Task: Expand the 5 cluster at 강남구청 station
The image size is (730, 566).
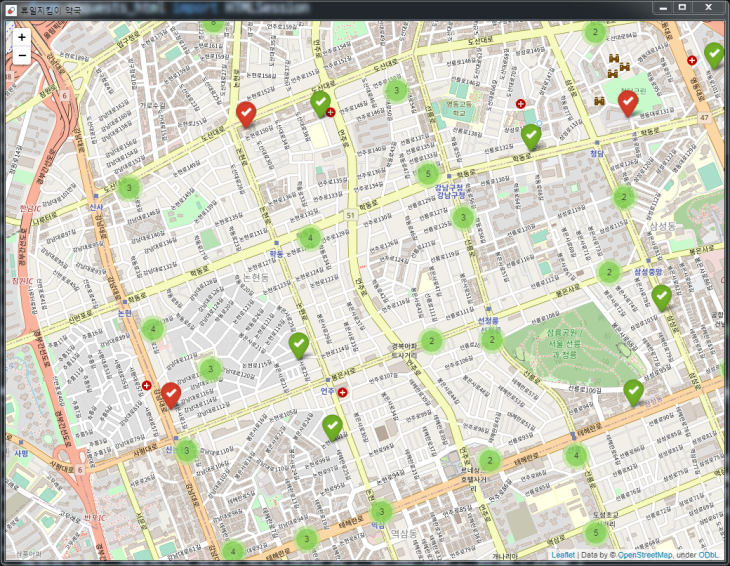Action: (428, 174)
